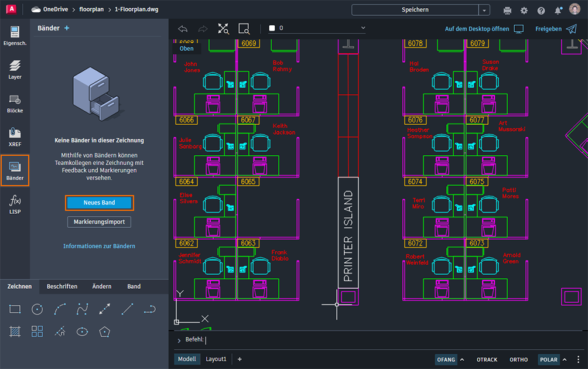Redo the last action

tap(203, 29)
